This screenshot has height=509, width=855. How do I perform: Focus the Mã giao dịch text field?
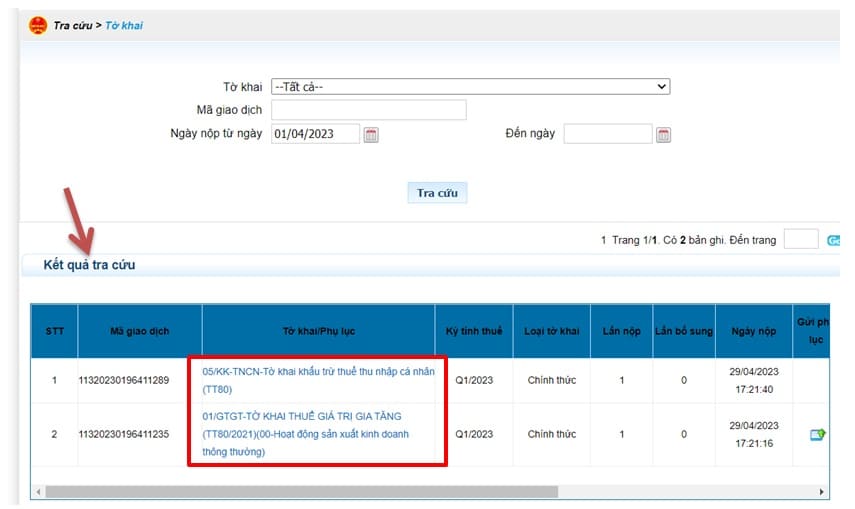[x=368, y=110]
